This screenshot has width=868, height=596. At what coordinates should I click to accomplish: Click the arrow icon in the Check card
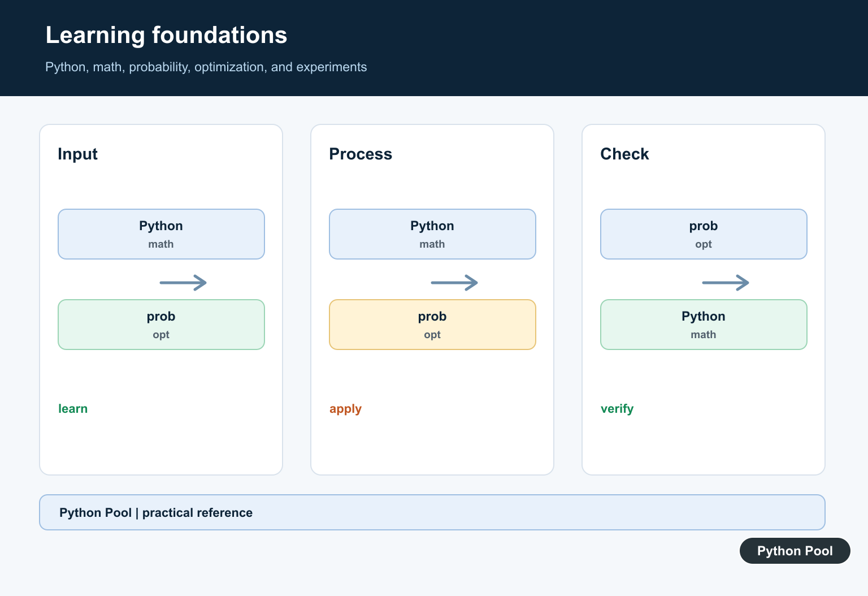726,282
